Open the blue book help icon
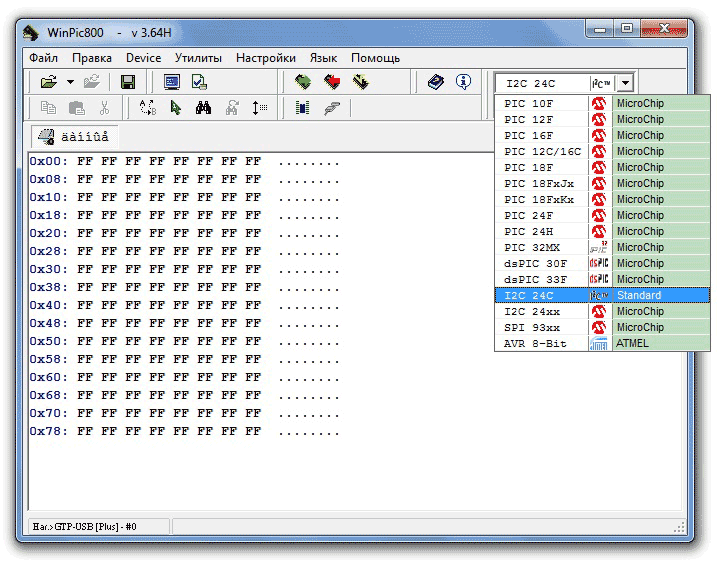 (x=435, y=82)
